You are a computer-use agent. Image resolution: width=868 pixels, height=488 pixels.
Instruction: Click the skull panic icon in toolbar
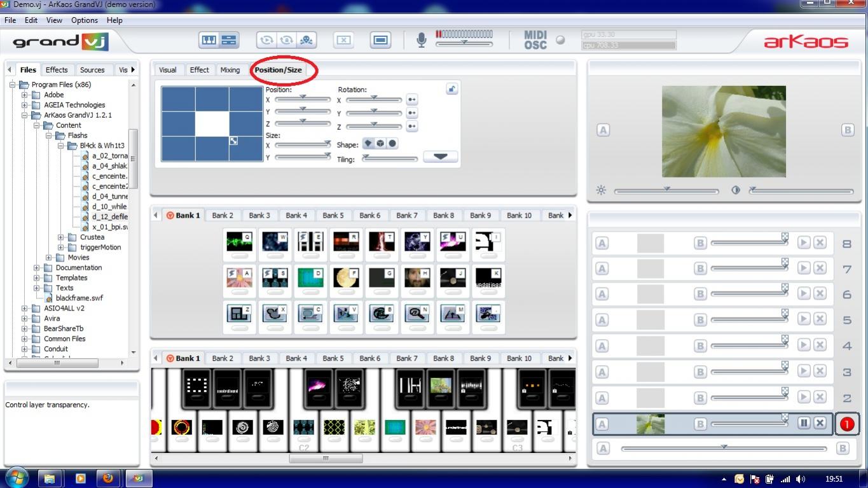[307, 41]
